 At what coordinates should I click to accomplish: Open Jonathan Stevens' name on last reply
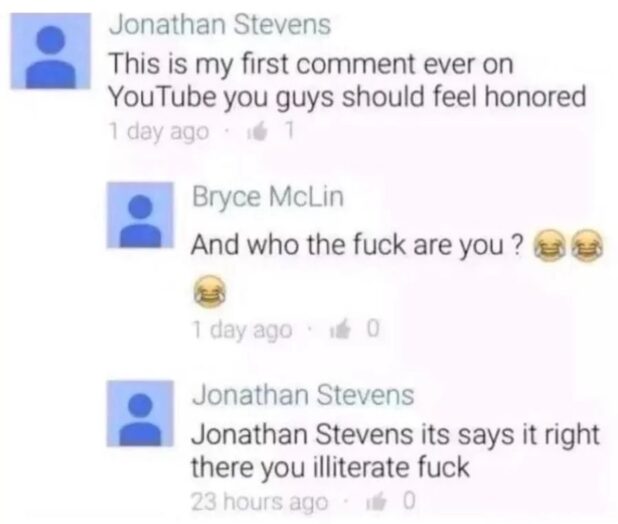point(303,395)
